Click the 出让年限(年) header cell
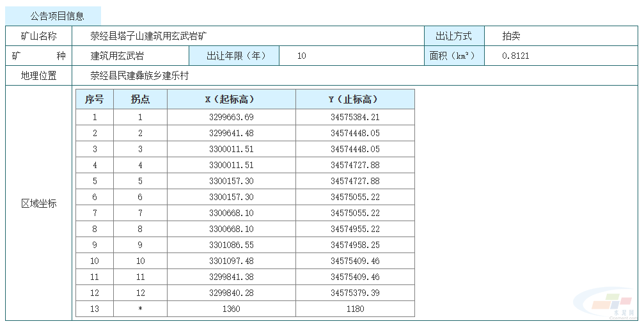This screenshot has height=326, width=644. pos(234,56)
